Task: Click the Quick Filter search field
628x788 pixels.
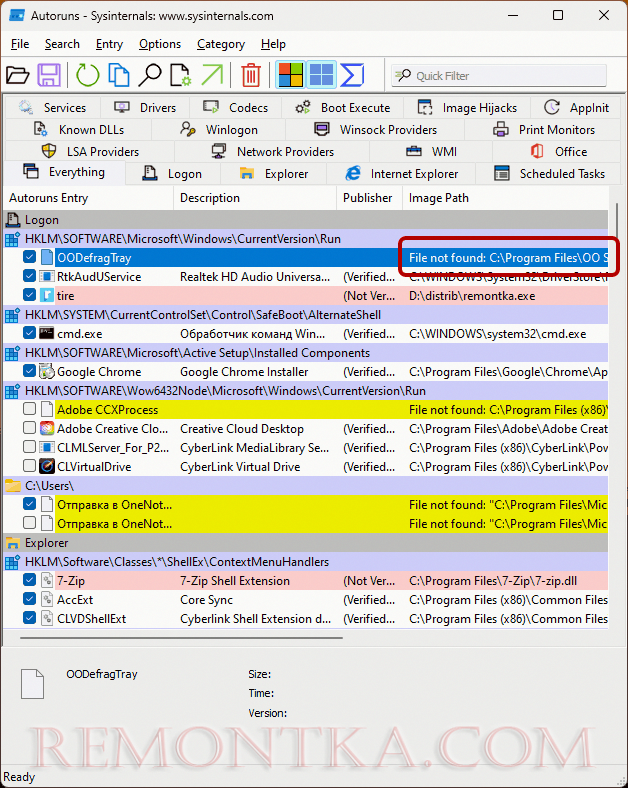Action: (x=499, y=76)
